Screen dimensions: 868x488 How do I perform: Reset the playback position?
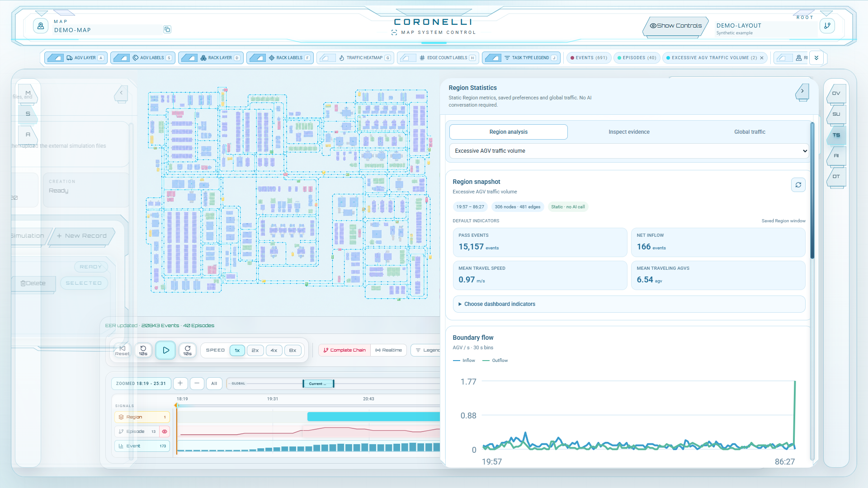pyautogui.click(x=122, y=350)
